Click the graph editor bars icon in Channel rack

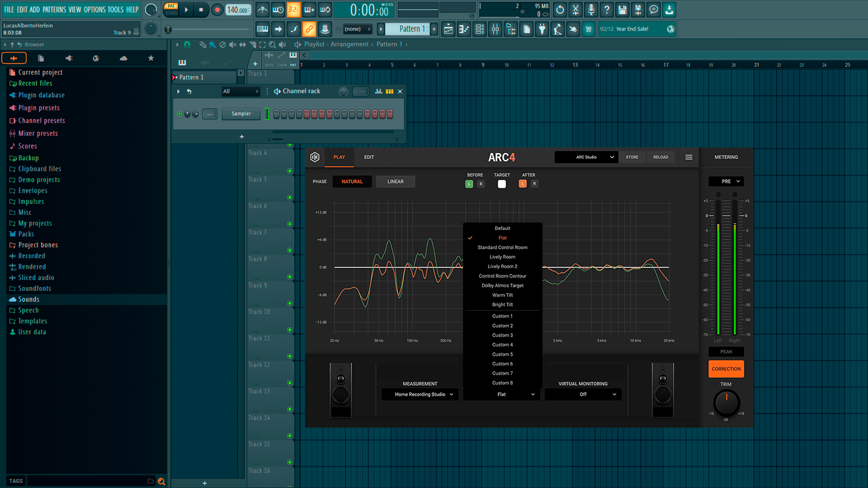click(x=379, y=91)
